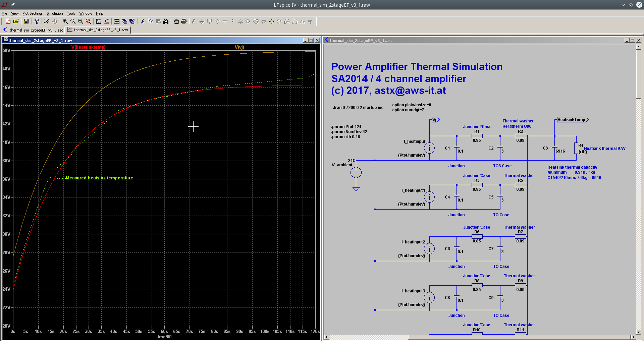The width and height of the screenshot is (644, 341).
Task: Open the Component gate icon
Action: (248, 21)
